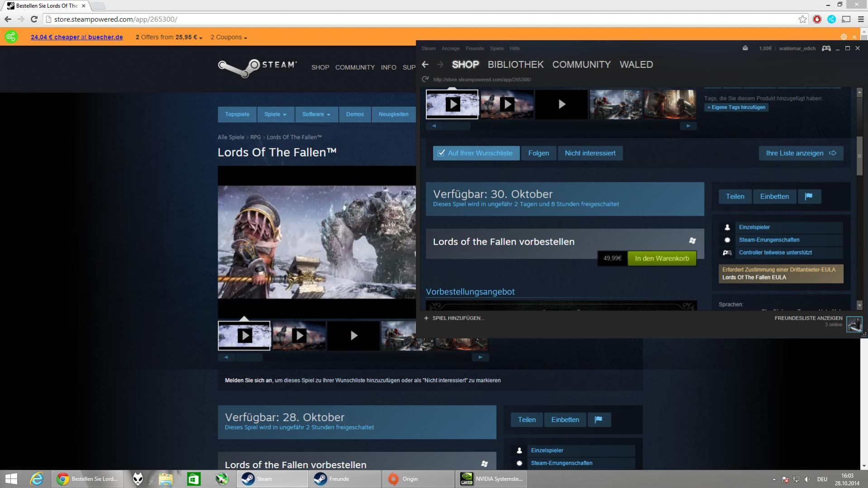Open File Explorer from taskbar
Viewport: 868px width, 488px height.
point(166,479)
